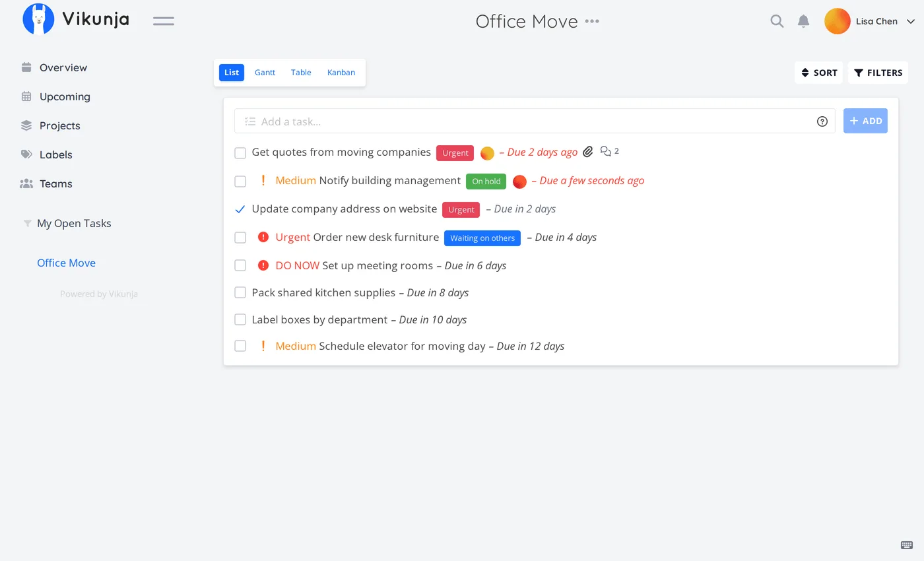Open task Label boxes by department
The image size is (924, 561).
[319, 319]
